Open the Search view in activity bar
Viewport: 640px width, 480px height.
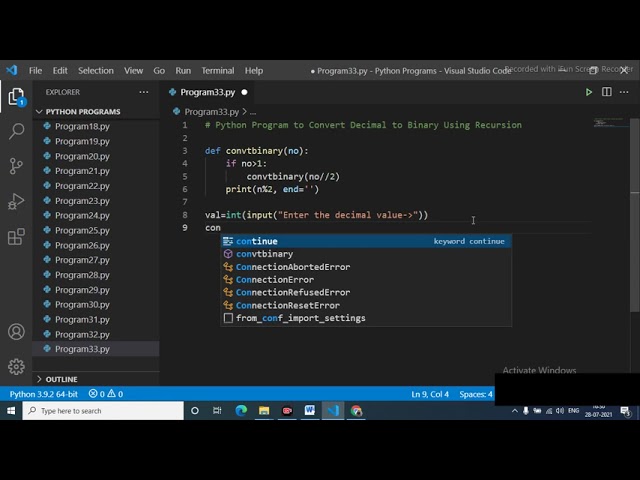(x=16, y=131)
